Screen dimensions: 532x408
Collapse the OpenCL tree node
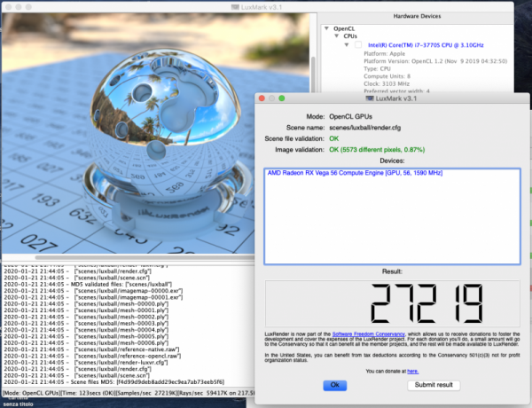(x=326, y=28)
